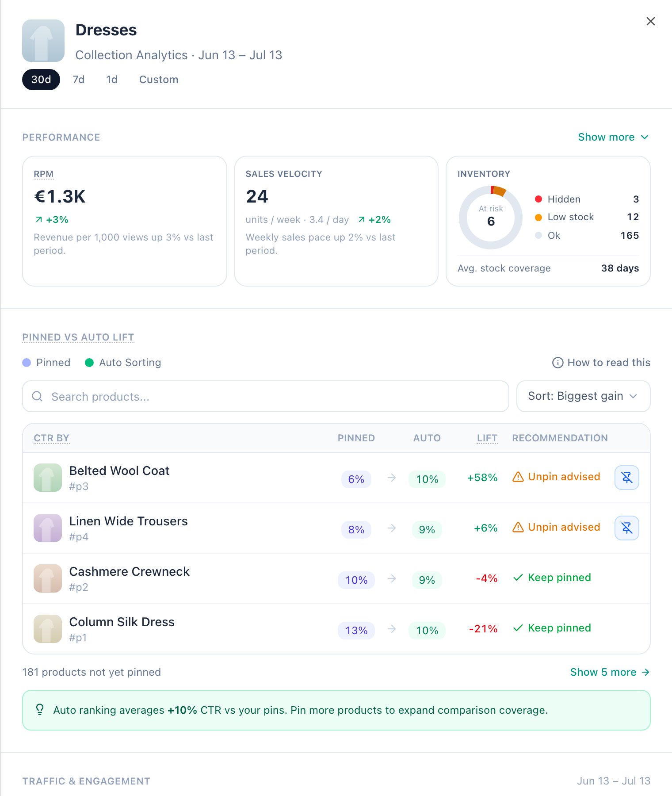This screenshot has width=672, height=796.
Task: Click the Belted Wool Coat +58% lift
Action: pyautogui.click(x=482, y=478)
